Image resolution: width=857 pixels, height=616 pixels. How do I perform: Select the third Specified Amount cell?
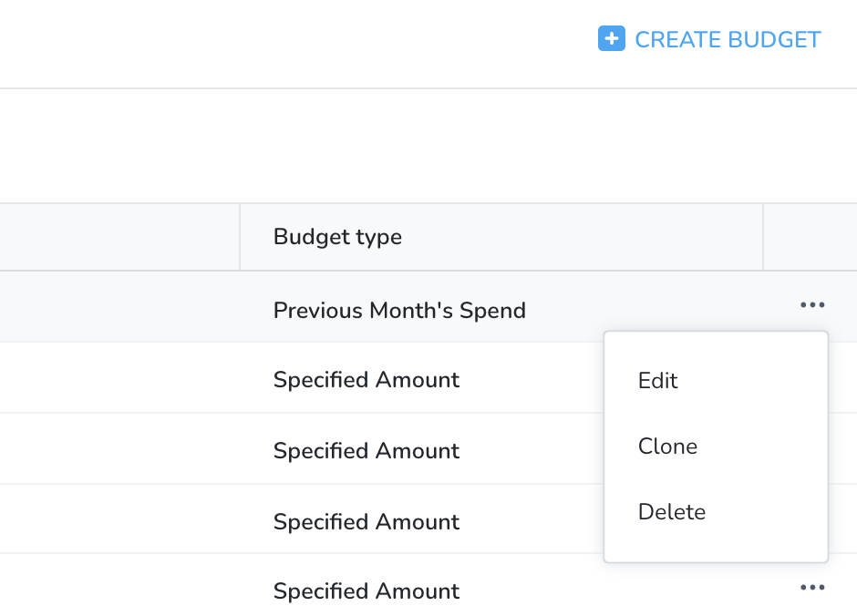[x=367, y=521]
